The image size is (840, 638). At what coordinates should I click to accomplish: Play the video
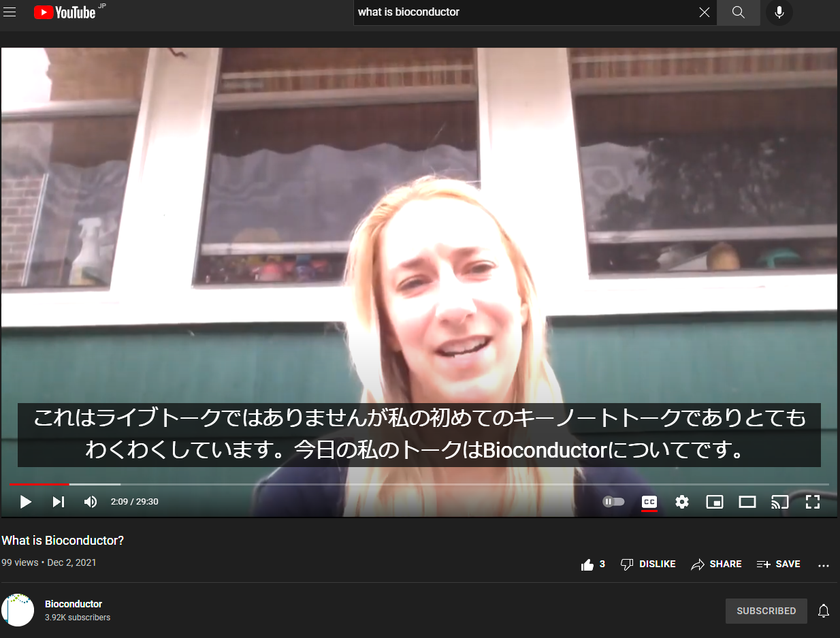coord(26,502)
